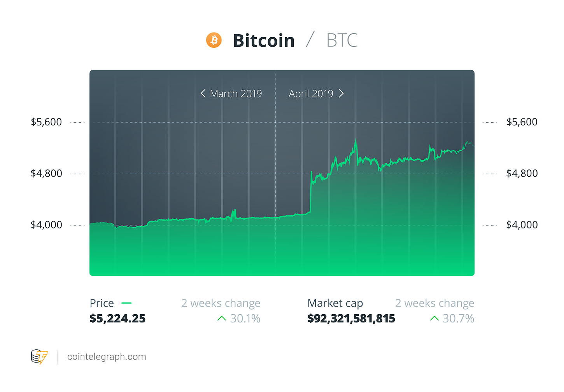Click the right $4,800 axis label
This screenshot has width=564, height=392.
[522, 173]
